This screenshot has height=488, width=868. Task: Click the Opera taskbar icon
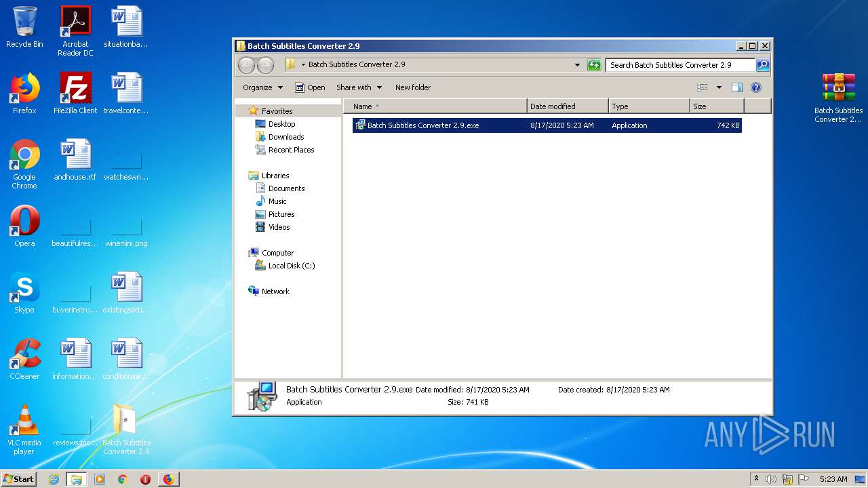(x=145, y=479)
